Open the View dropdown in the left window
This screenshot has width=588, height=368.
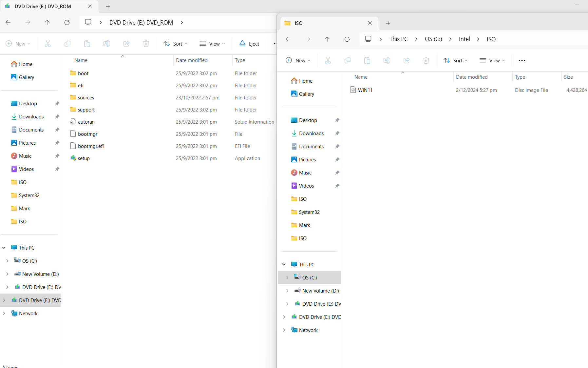212,43
